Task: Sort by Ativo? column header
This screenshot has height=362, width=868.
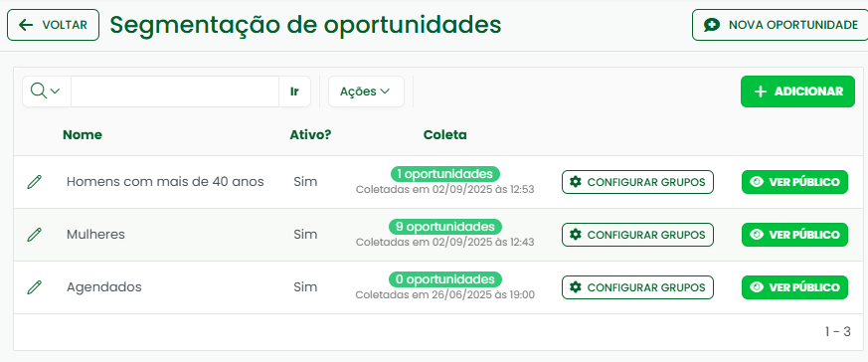Action: pyautogui.click(x=310, y=134)
